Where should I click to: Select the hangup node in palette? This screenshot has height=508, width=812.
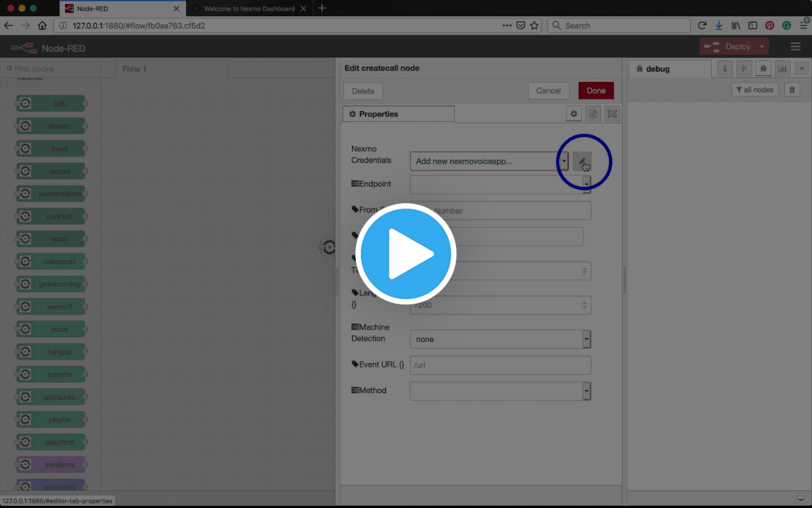pos(51,352)
